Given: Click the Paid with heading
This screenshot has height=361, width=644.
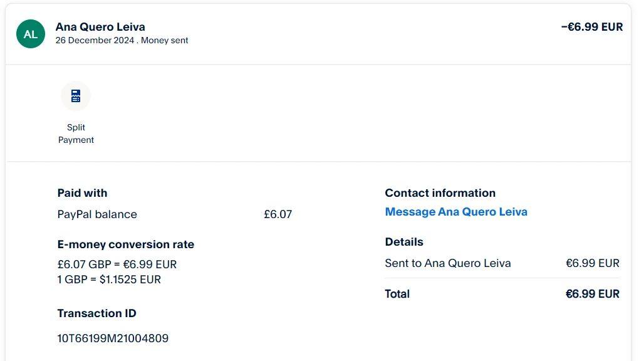Looking at the screenshot, I should pyautogui.click(x=82, y=193).
